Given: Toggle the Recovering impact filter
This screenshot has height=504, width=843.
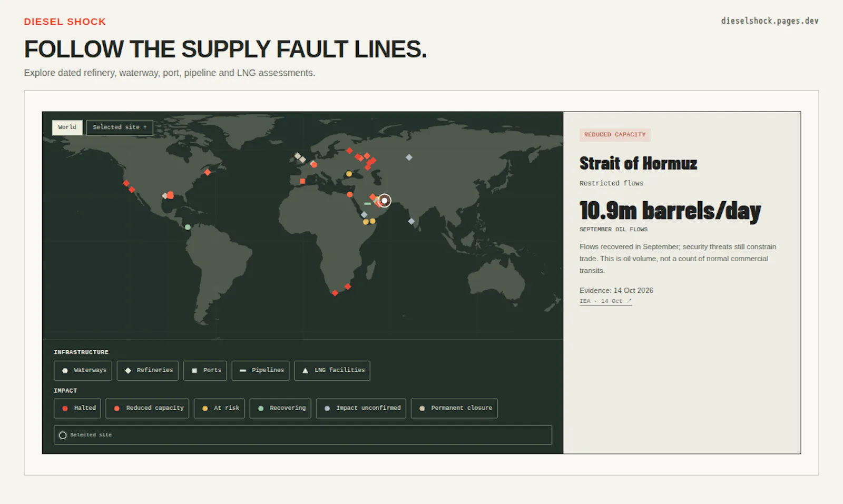Looking at the screenshot, I should pyautogui.click(x=280, y=408).
